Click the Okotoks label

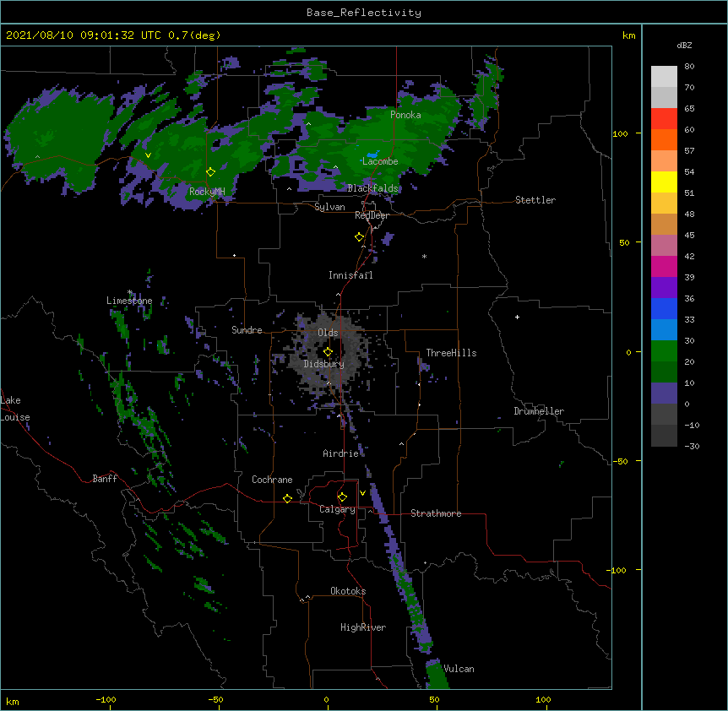(x=348, y=591)
